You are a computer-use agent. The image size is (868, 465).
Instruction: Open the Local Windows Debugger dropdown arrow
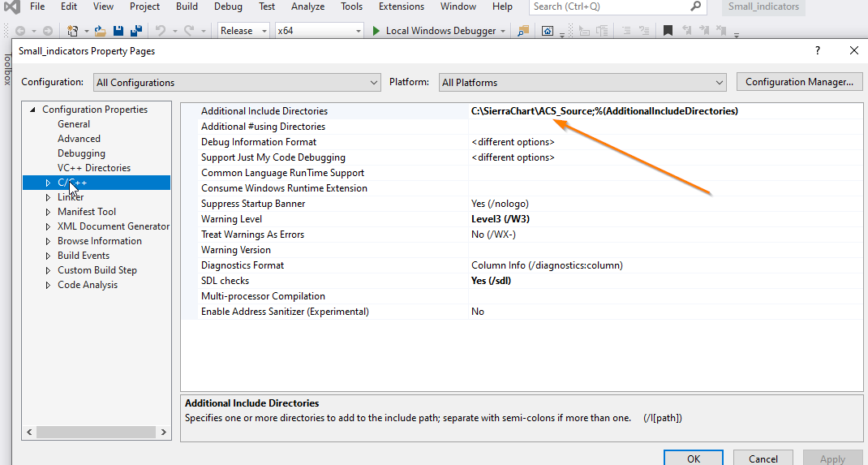pos(503,32)
